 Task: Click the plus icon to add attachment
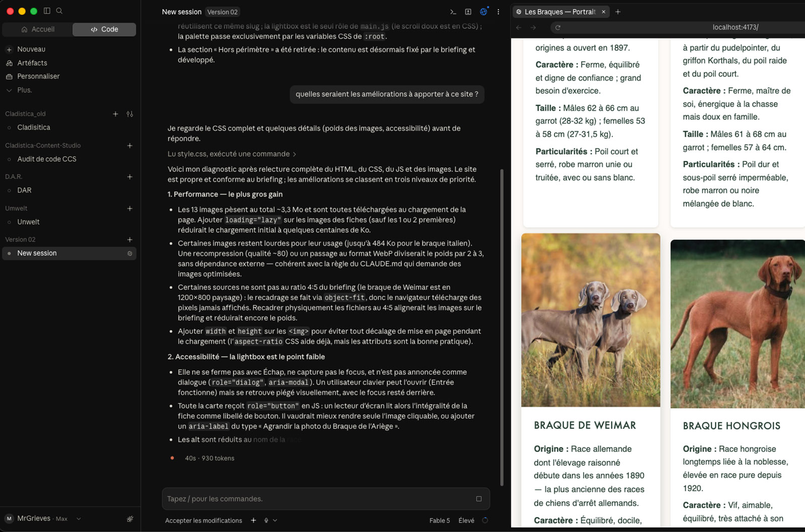point(254,520)
